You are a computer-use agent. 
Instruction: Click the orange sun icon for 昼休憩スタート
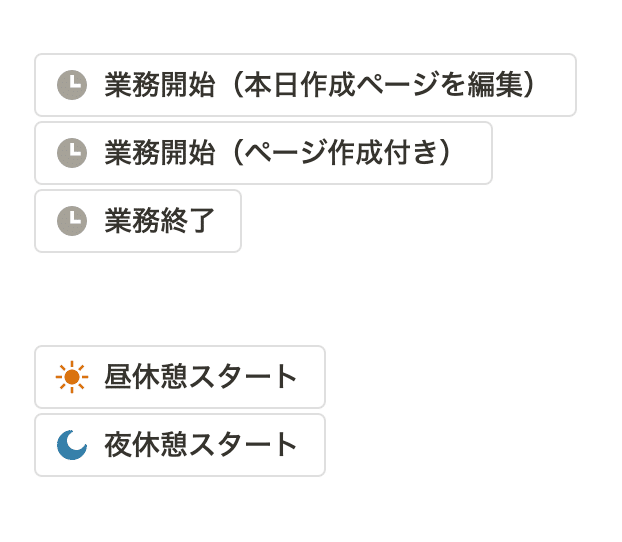coord(72,377)
